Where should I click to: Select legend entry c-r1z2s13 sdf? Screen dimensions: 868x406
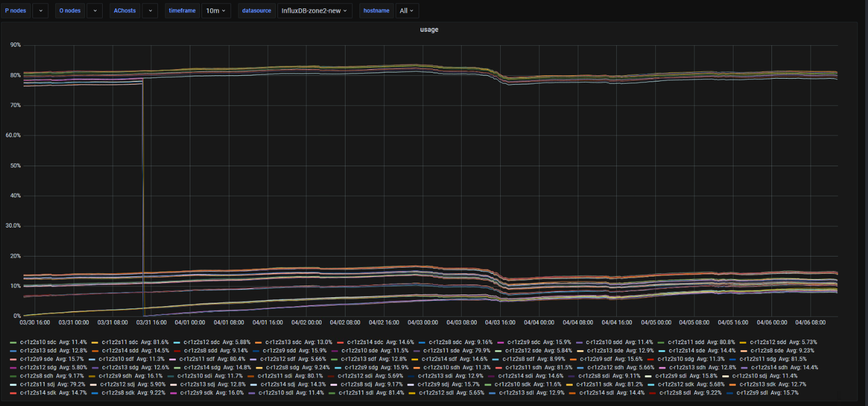pyautogui.click(x=357, y=359)
